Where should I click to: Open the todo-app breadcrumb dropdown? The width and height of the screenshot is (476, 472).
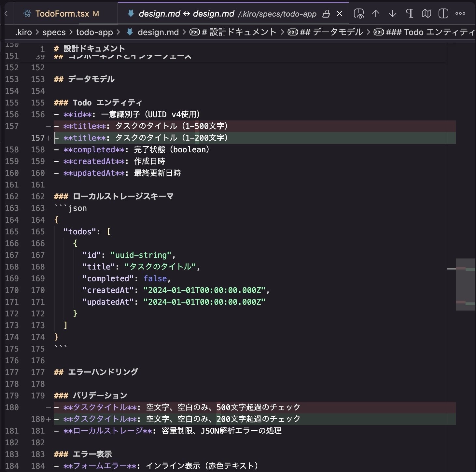94,32
